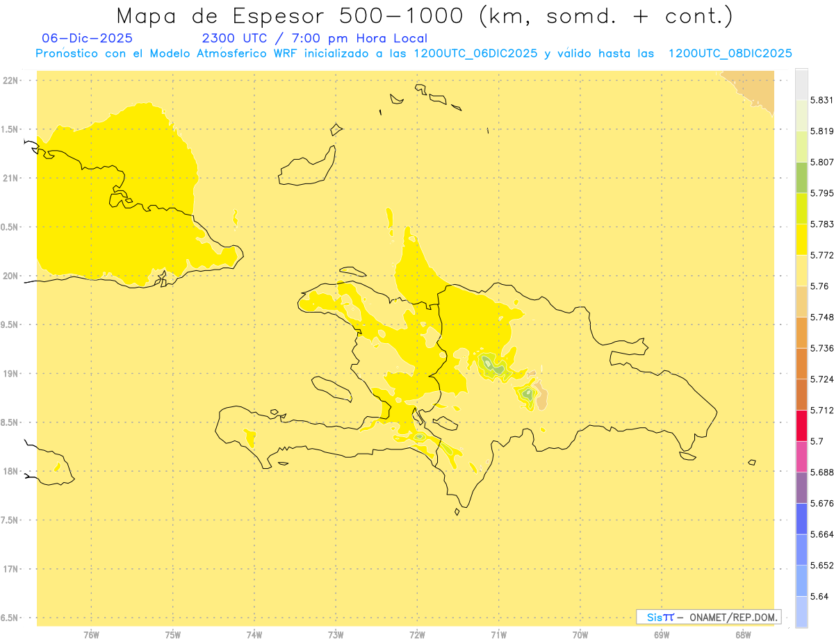Click the 70W longitude label
This screenshot has height=644, width=834.
(580, 635)
